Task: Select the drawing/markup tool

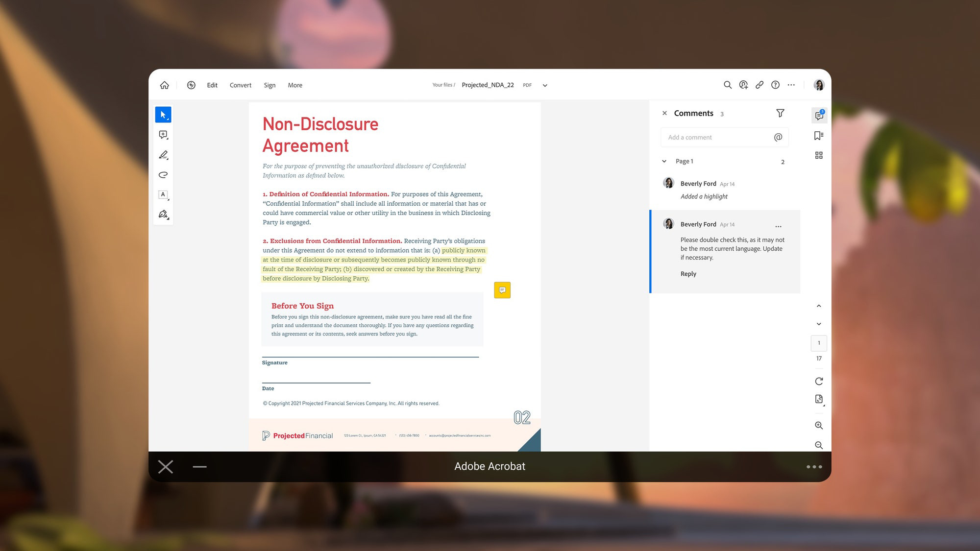Action: (164, 155)
